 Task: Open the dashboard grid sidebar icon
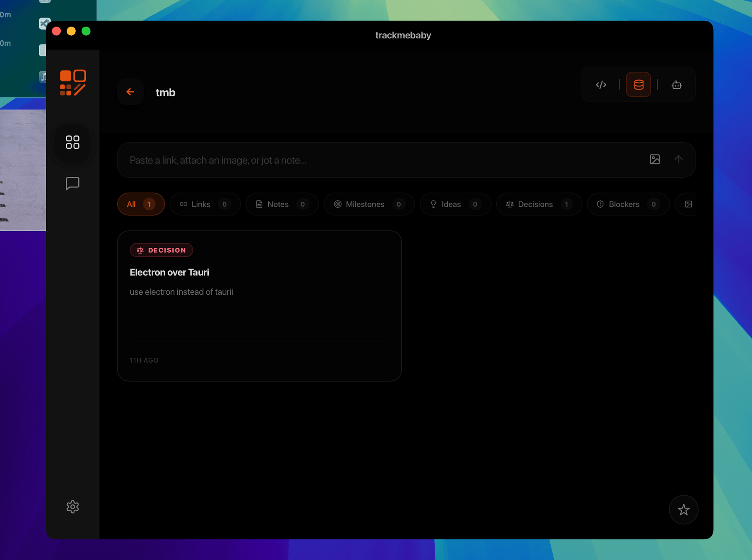[72, 142]
